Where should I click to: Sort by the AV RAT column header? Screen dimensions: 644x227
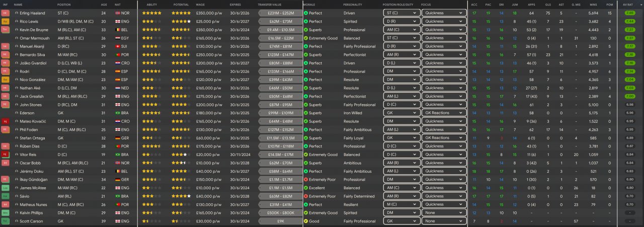[629, 4]
